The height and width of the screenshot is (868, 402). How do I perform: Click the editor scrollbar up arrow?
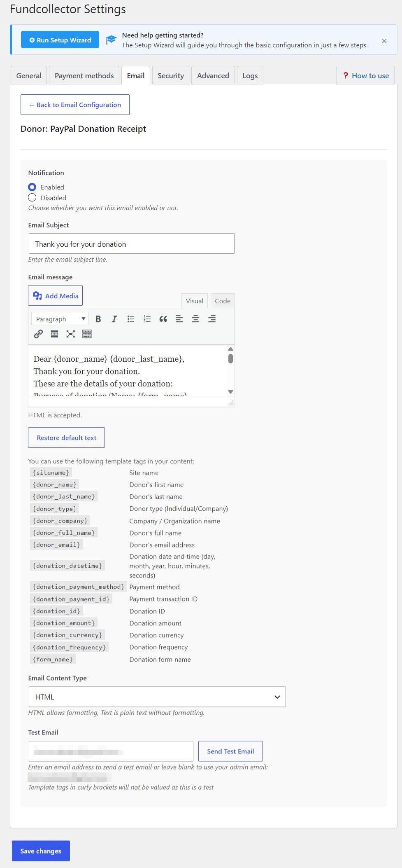231,349
